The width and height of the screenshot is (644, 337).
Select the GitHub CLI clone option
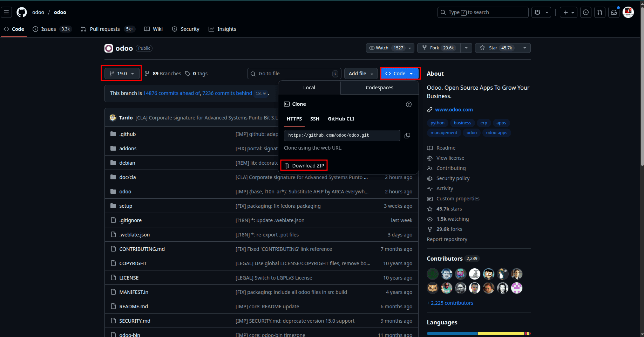pyautogui.click(x=341, y=119)
